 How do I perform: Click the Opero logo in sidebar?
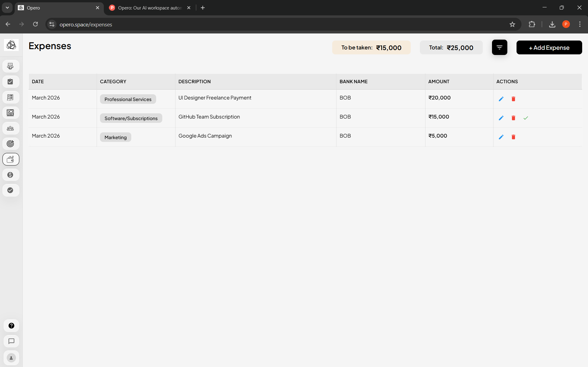click(11, 45)
